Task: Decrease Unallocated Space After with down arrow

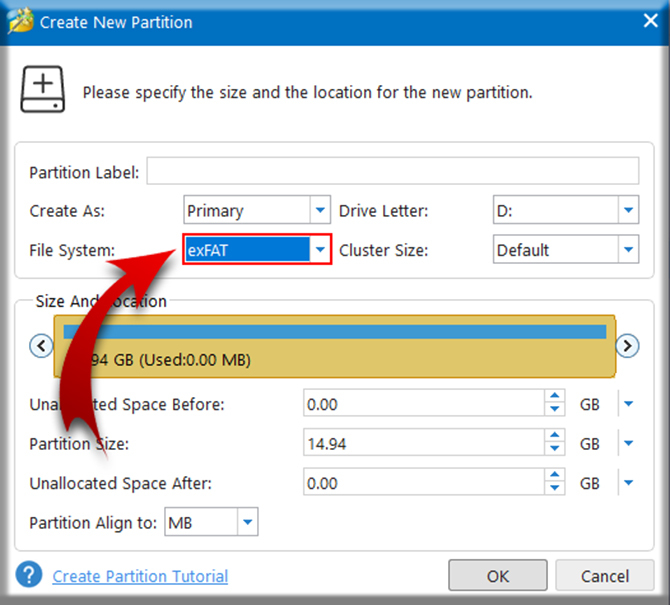Action: pyautogui.click(x=555, y=488)
